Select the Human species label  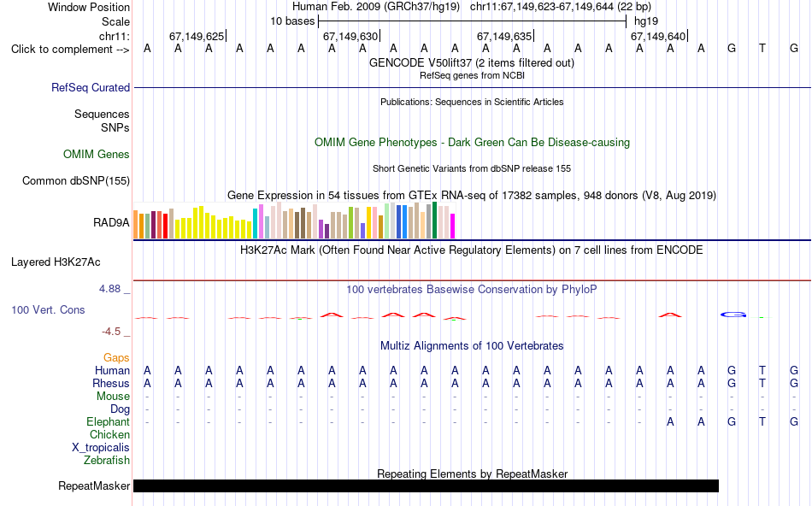112,371
